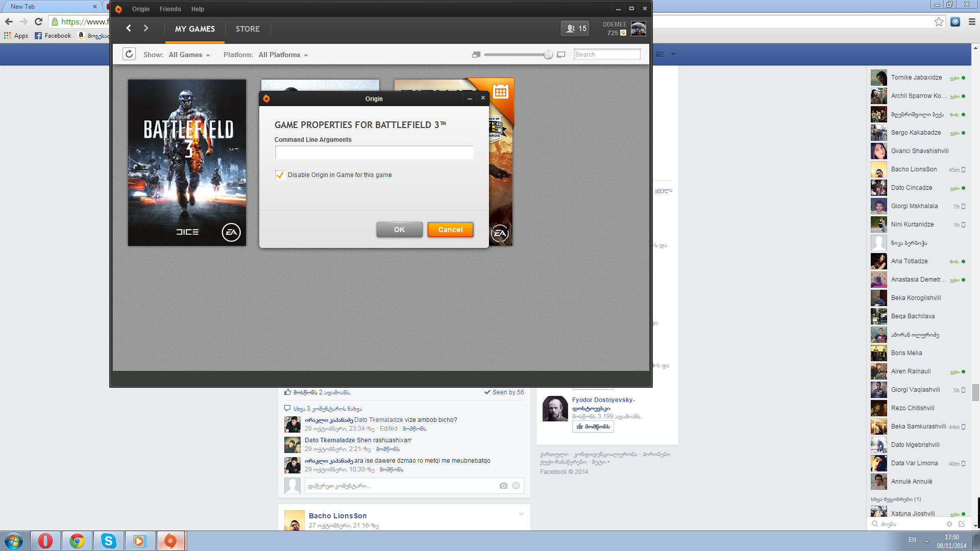Click the large tile size icon

click(x=561, y=55)
